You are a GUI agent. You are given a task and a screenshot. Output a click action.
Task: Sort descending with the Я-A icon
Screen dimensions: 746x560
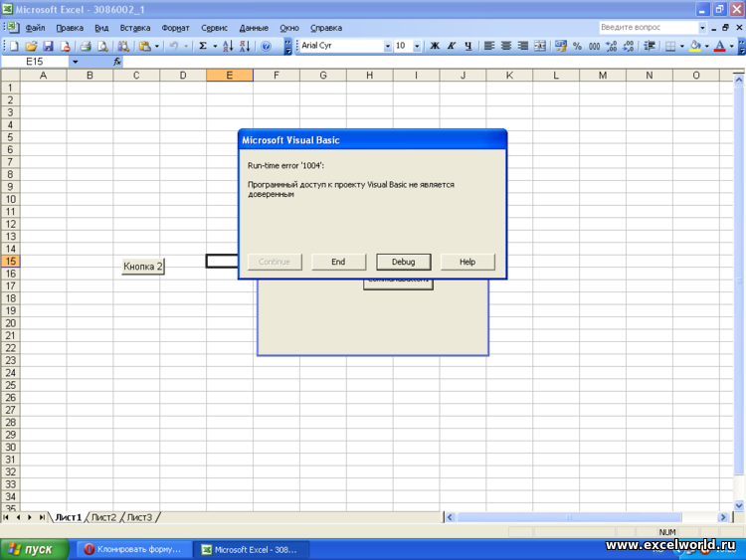pyautogui.click(x=245, y=46)
